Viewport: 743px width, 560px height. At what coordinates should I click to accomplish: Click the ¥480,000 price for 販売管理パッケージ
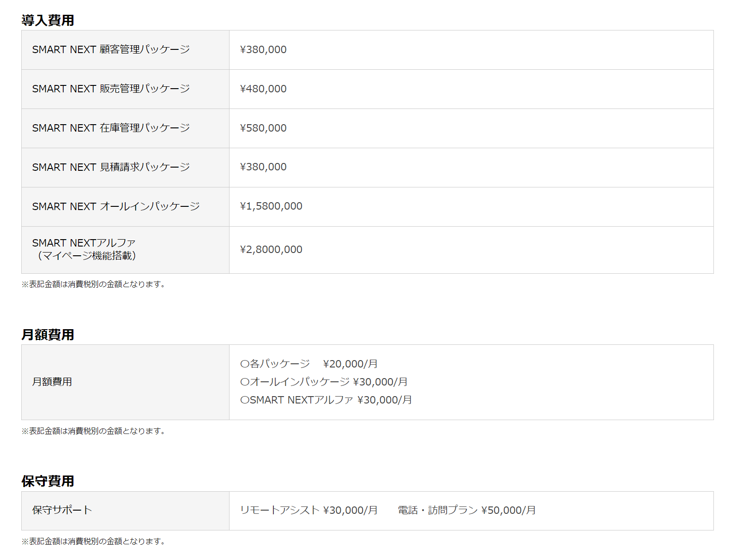coord(263,89)
